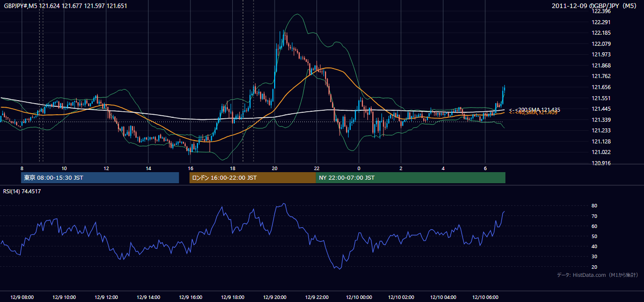Viewport: 644px width, 302px height.
Task: Click the RSI scale value 60
Action: coord(594,226)
